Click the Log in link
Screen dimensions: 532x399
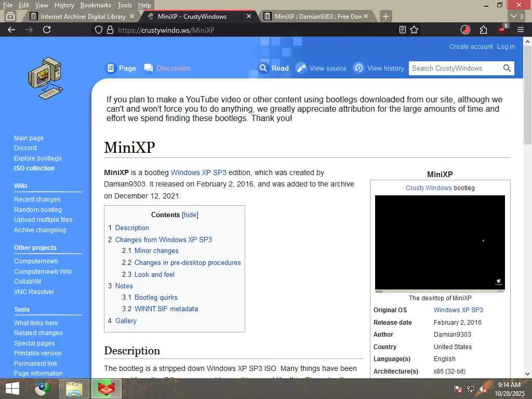point(506,46)
